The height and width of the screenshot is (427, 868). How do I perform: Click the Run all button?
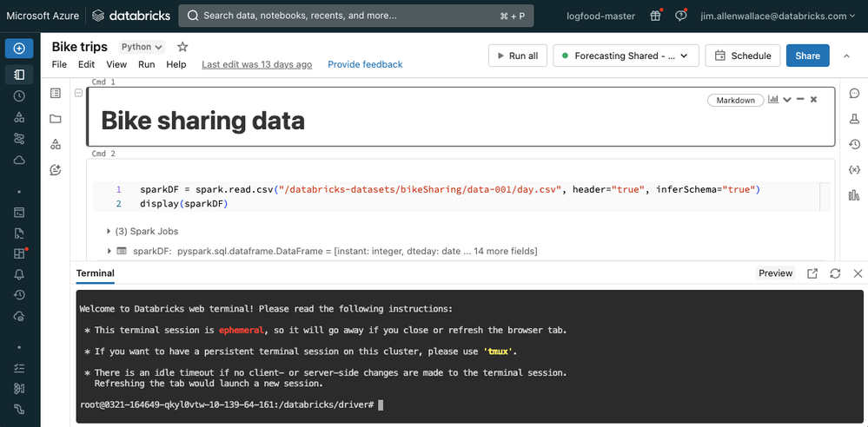[x=517, y=56]
